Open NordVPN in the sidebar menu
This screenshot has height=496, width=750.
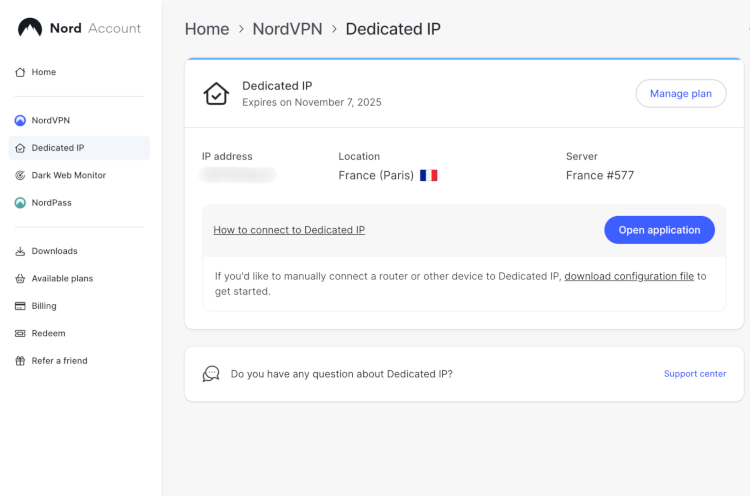(x=79, y=121)
